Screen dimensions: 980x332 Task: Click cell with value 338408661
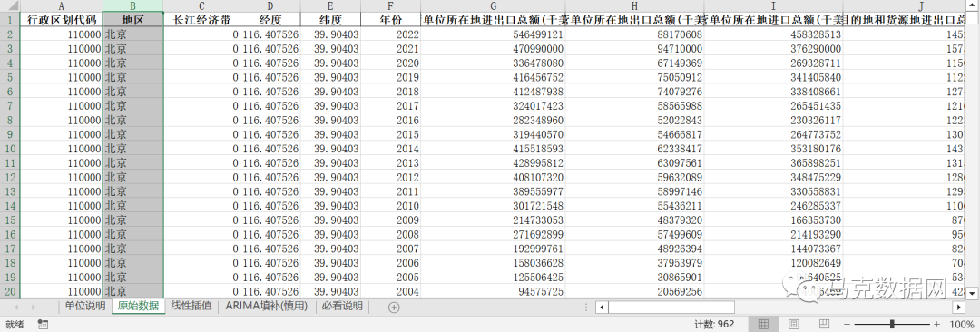pos(773,92)
